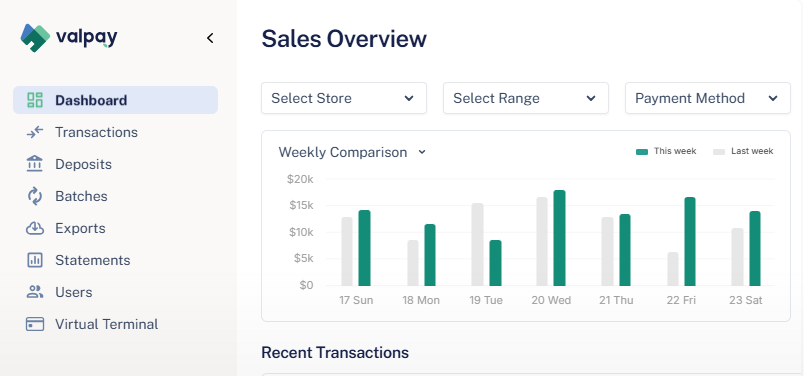Open the Select Store dropdown

point(344,98)
